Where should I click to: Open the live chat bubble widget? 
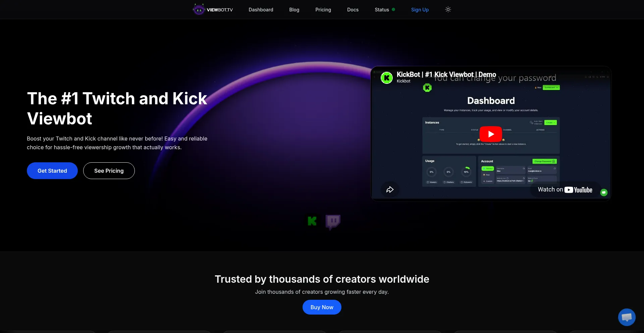pos(627,317)
